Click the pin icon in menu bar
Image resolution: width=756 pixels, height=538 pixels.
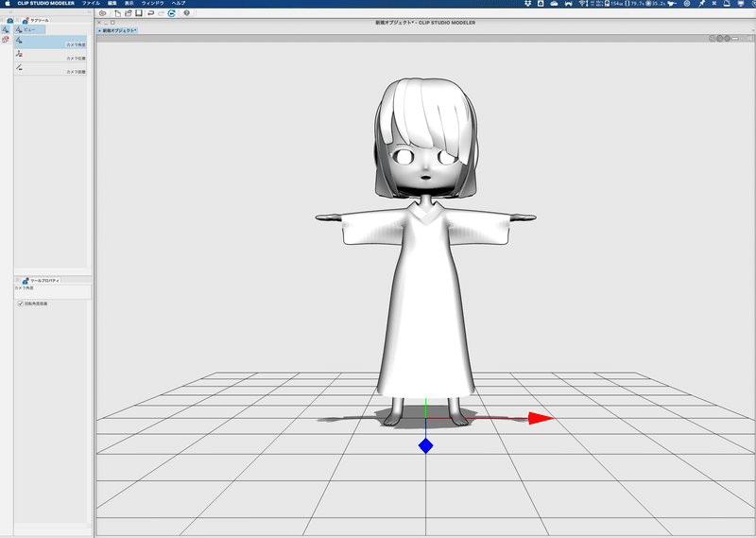tap(701, 4)
